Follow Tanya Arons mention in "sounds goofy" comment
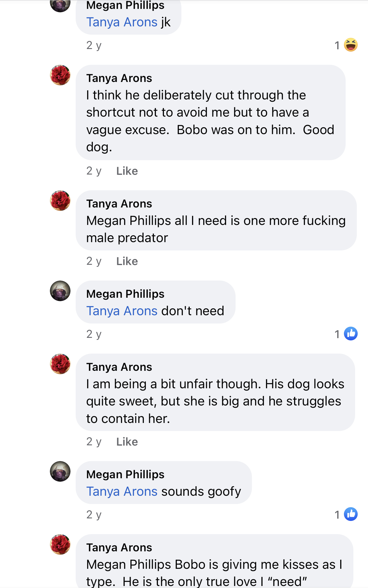Screen dimensions: 368x588 tap(122, 491)
